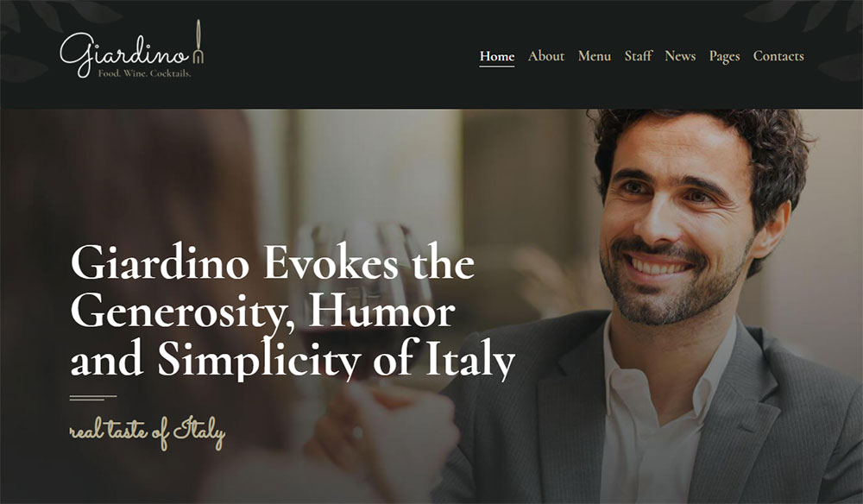
Task: Click the fork icon in the Giardino logo
Action: (198, 41)
